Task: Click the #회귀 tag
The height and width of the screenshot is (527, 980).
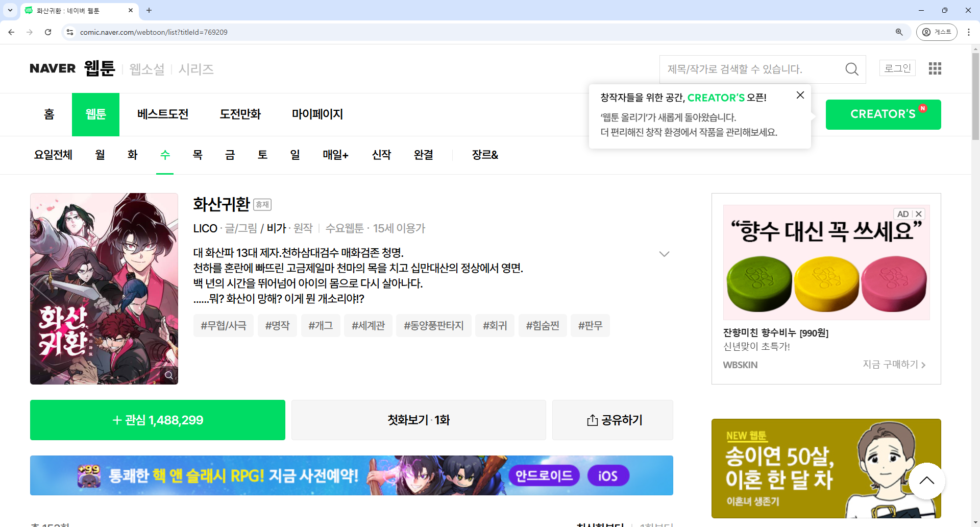Action: point(495,325)
